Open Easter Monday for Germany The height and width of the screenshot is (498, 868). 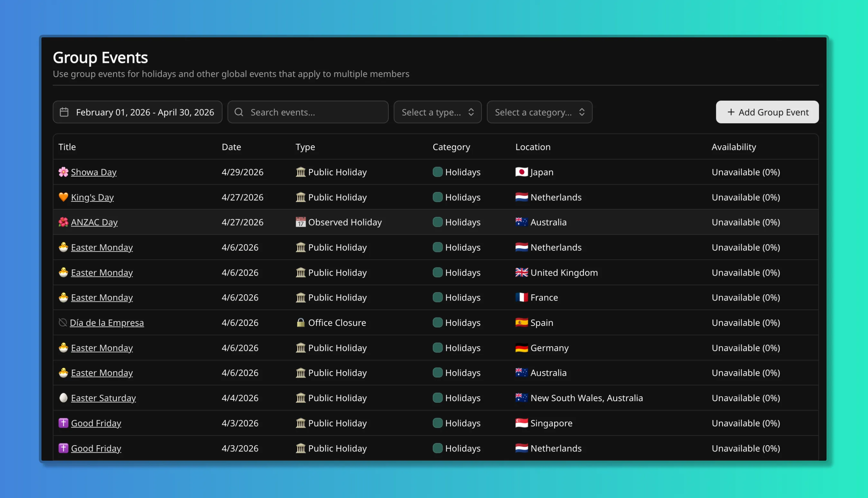click(x=102, y=348)
